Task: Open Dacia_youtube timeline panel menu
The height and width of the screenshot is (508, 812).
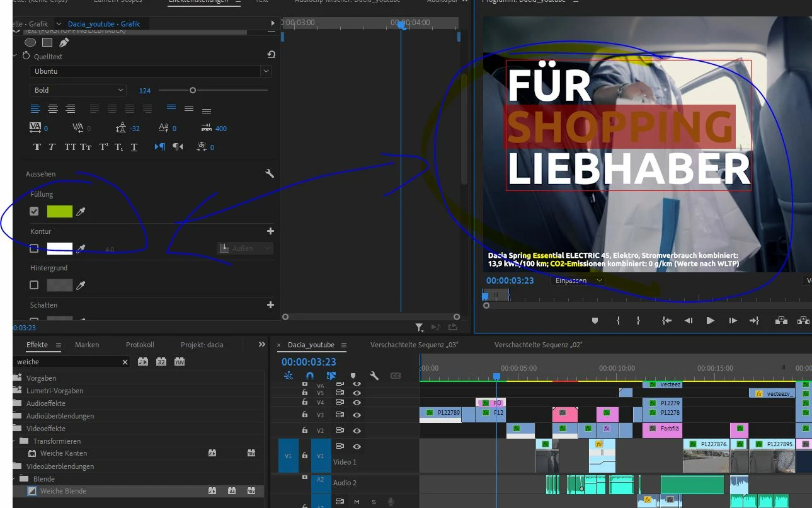Action: pos(344,345)
